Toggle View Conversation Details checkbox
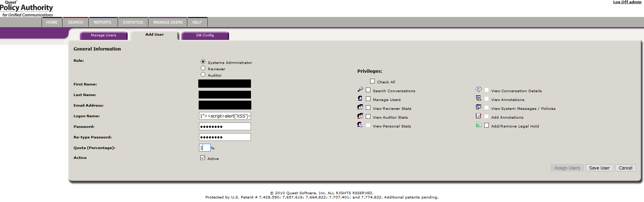 pyautogui.click(x=486, y=90)
